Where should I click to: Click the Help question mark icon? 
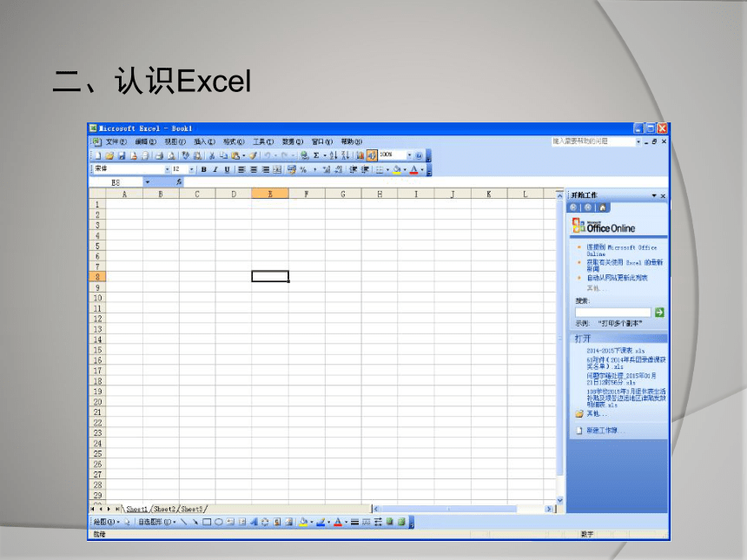tap(419, 155)
